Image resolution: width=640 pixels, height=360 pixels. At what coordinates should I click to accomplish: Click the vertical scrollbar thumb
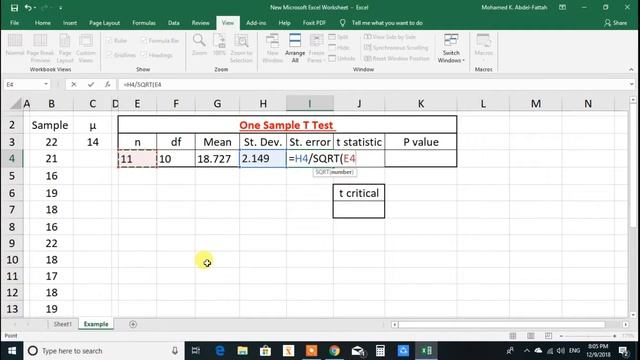(633, 165)
